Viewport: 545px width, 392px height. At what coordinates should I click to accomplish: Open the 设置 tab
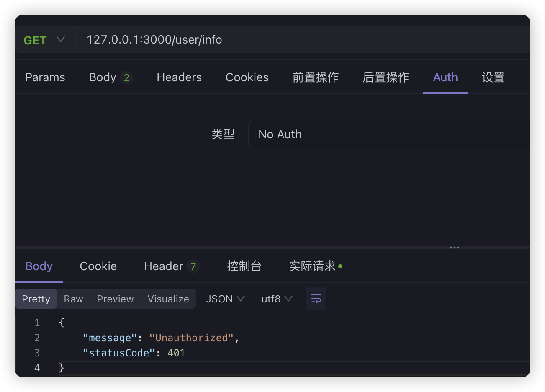tap(493, 77)
